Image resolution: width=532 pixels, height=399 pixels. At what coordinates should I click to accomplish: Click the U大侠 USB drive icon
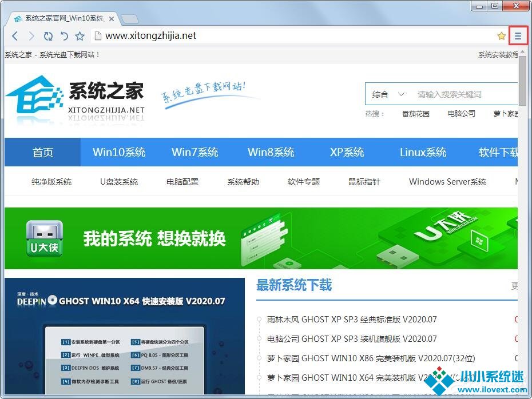tap(45, 238)
